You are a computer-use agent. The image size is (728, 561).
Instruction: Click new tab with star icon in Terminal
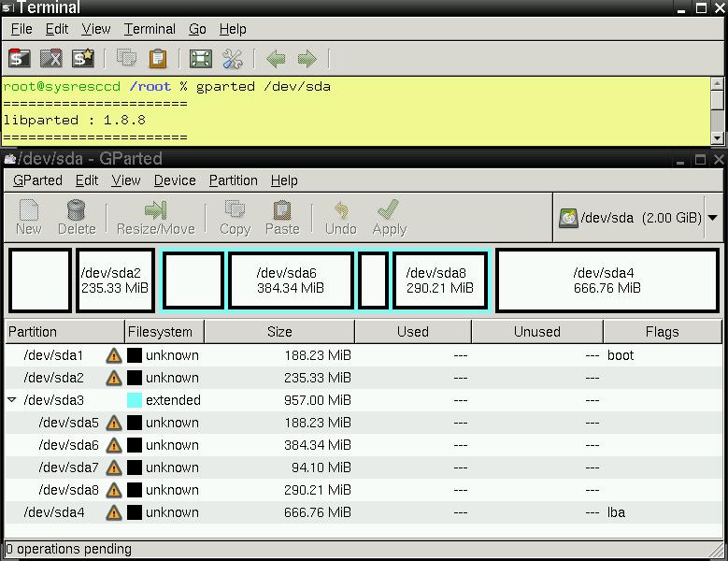pos(83,59)
